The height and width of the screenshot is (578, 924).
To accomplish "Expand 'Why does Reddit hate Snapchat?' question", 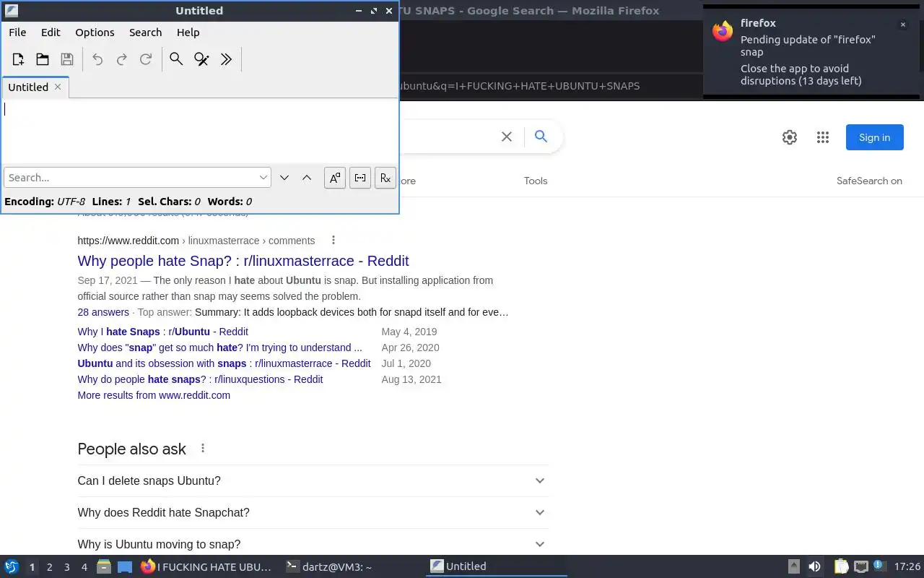I will pos(313,512).
